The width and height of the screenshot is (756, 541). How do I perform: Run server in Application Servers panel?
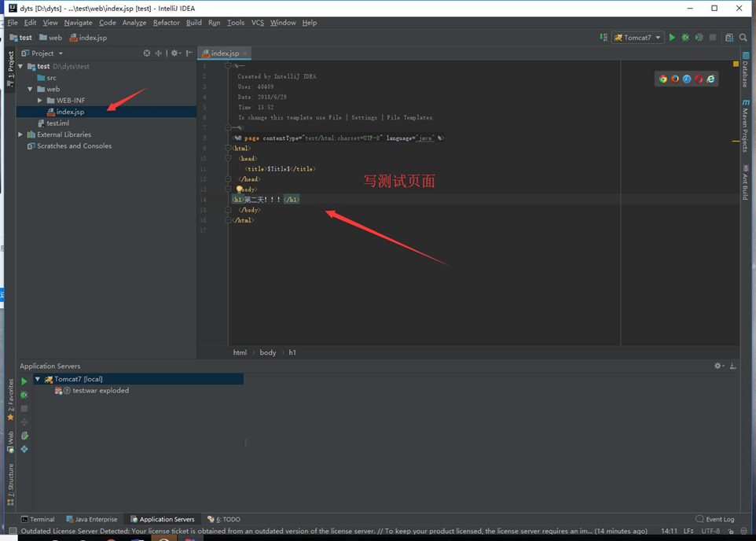coord(24,381)
